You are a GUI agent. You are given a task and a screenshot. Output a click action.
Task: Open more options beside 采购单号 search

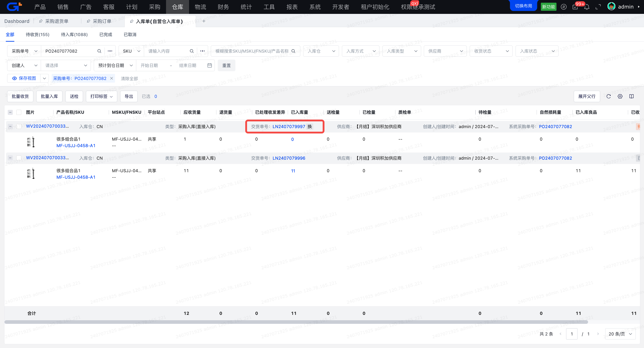point(110,51)
